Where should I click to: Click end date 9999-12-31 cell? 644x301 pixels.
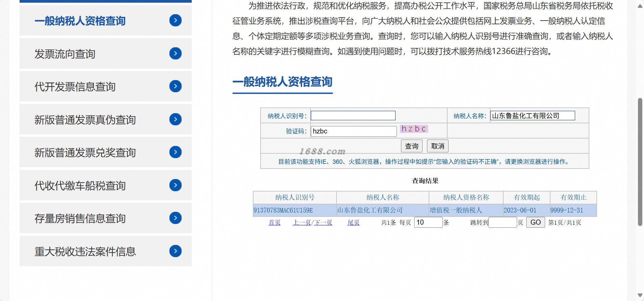[x=573, y=210]
